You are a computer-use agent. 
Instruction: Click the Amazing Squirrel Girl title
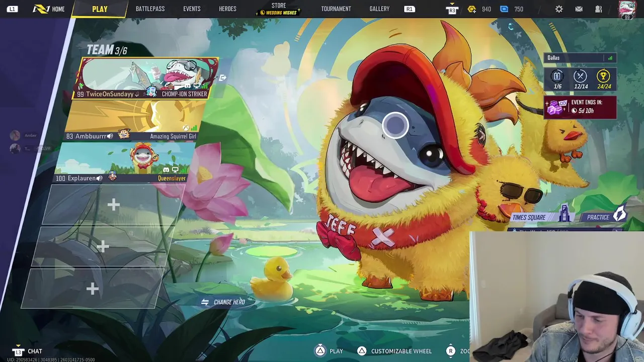pyautogui.click(x=173, y=136)
